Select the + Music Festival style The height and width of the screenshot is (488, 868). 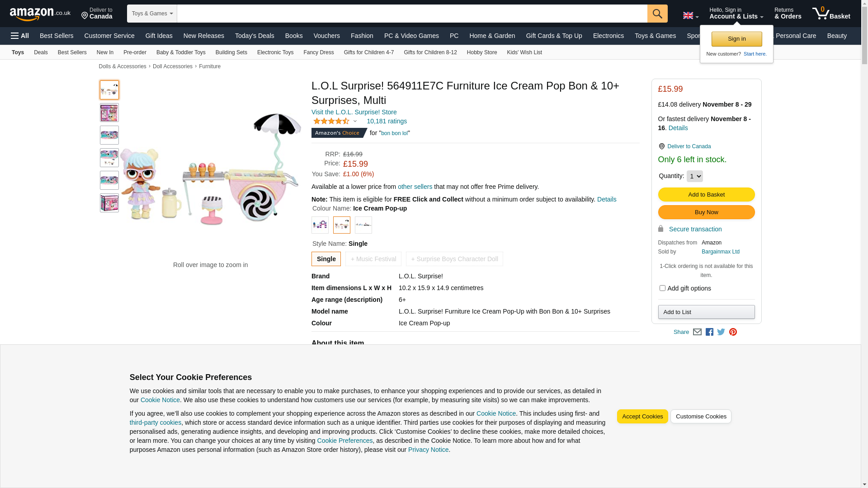pyautogui.click(x=373, y=259)
